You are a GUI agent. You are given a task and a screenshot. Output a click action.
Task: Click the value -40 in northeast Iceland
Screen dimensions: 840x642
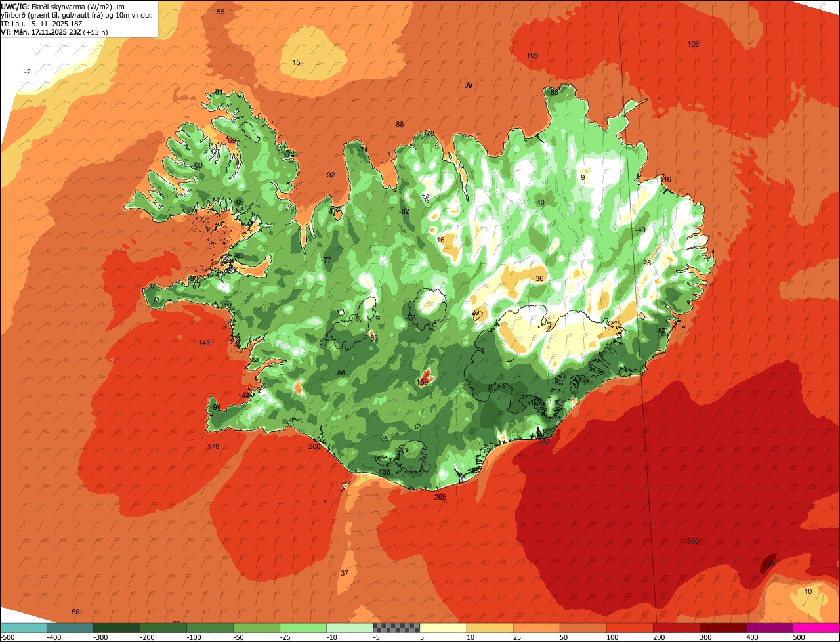539,203
